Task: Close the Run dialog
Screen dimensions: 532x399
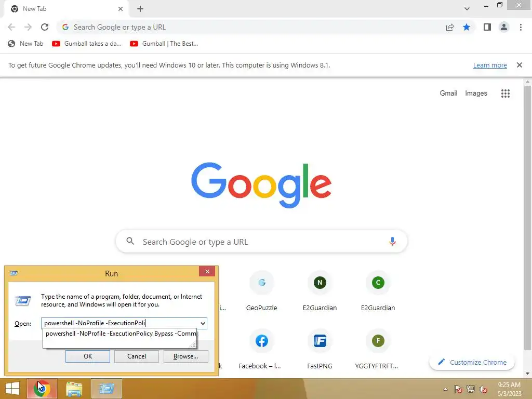Action: (x=207, y=271)
